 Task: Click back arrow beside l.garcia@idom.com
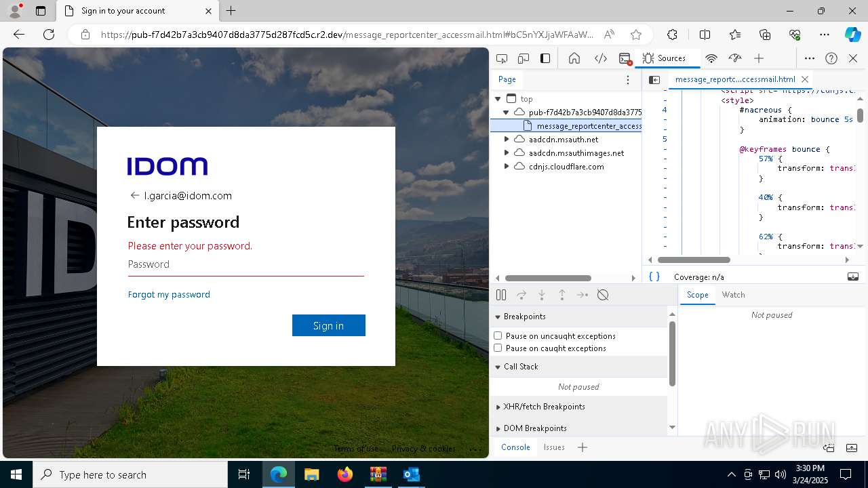pyautogui.click(x=134, y=195)
